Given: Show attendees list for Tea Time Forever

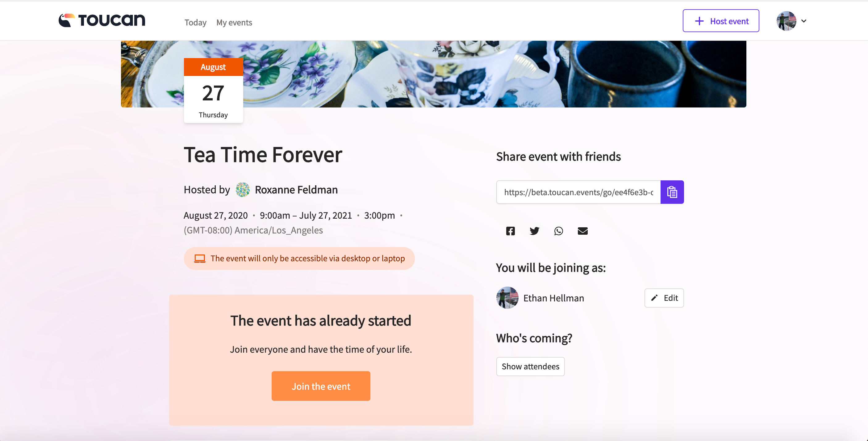Looking at the screenshot, I should point(530,366).
